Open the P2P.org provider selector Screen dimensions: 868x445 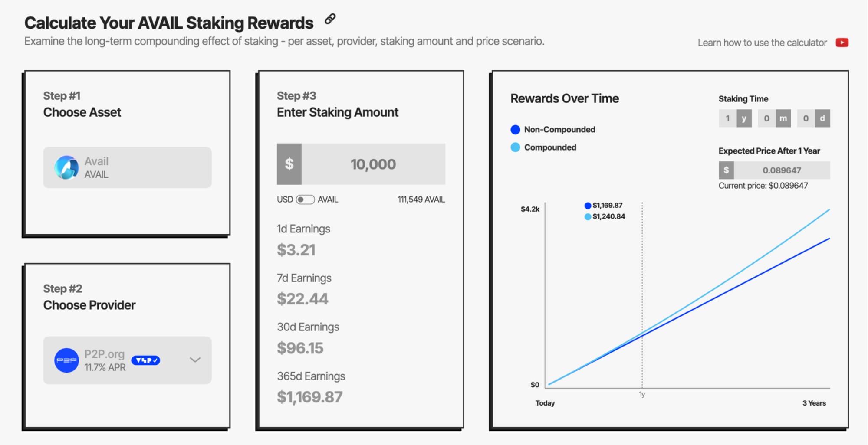point(127,360)
